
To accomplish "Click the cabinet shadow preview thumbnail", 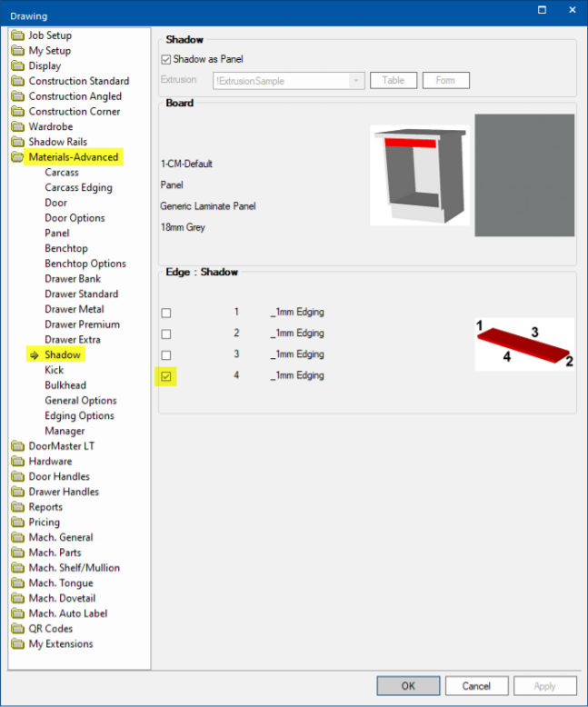I will click(420, 175).
